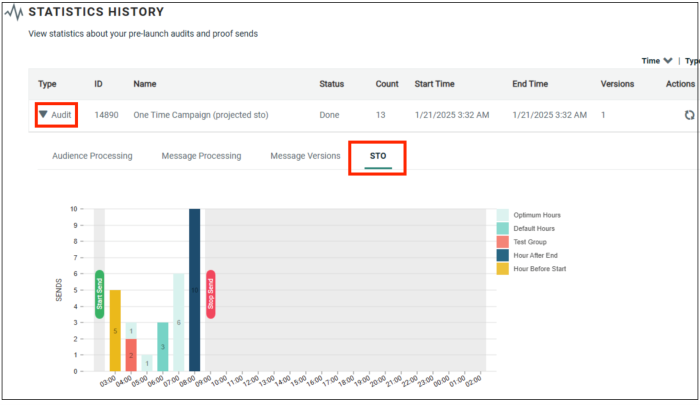Select the STO tab

[378, 156]
